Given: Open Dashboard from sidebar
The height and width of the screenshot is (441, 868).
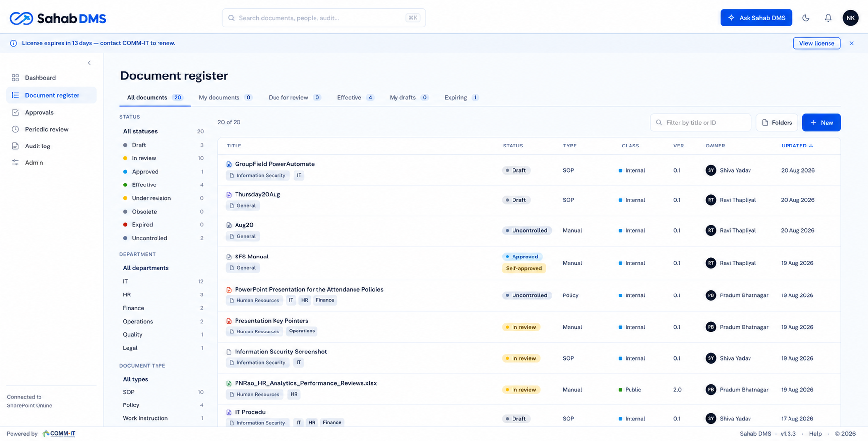Looking at the screenshot, I should [x=51, y=78].
